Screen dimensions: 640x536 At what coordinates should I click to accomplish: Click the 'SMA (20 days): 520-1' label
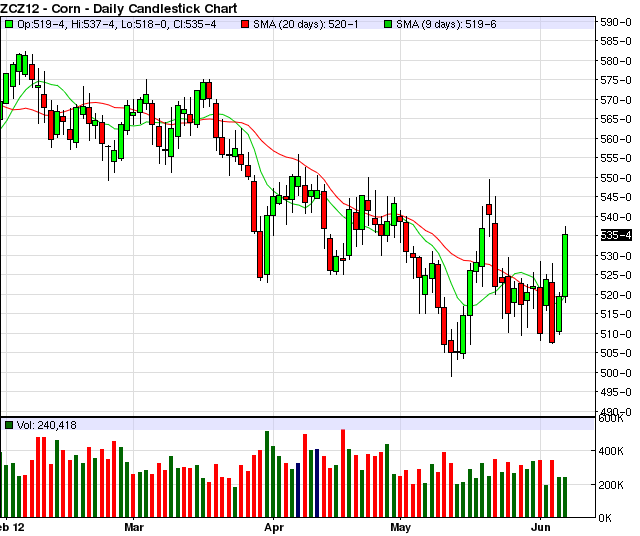(306, 24)
